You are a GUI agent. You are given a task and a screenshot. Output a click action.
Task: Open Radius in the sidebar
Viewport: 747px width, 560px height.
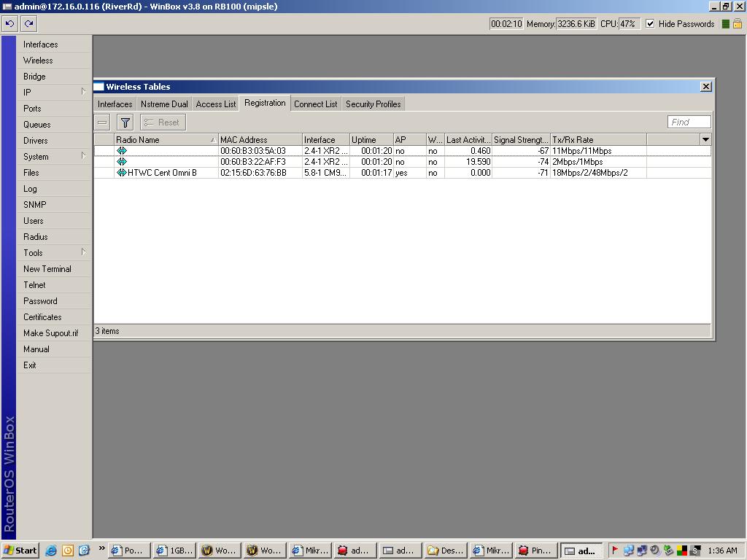click(x=54, y=237)
